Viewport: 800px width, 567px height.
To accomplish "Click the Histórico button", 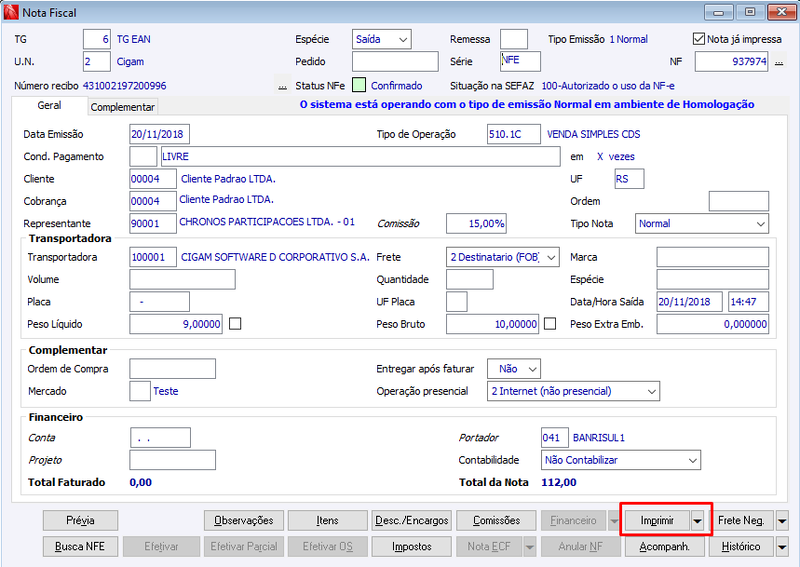I will 741,547.
